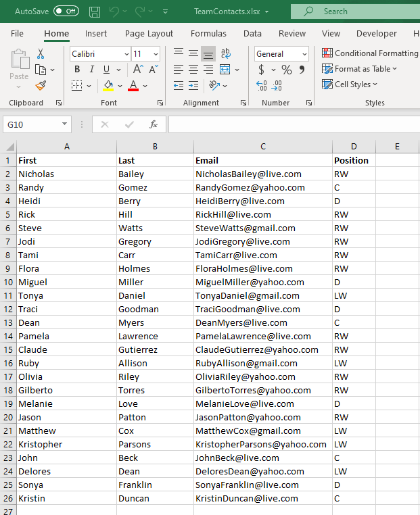Screen dimensions: 420x515
Task: Open the Calibri font name dropdown
Action: [x=126, y=54]
